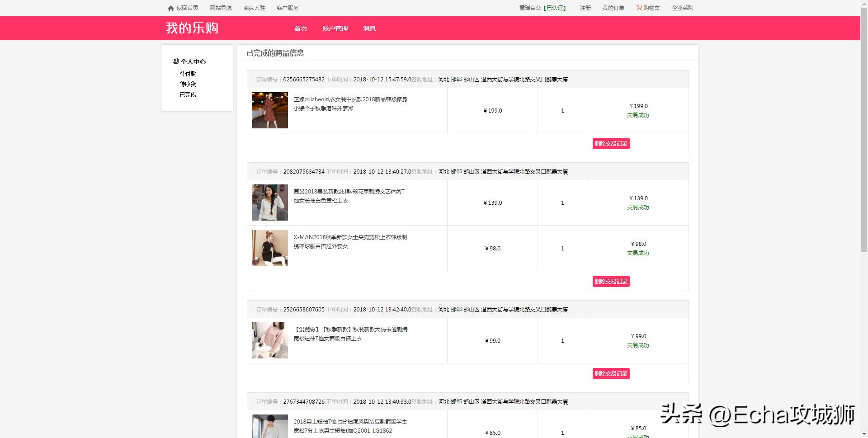The height and width of the screenshot is (438, 868).
Task: Open 消息 in the pink navigation bar
Action: click(369, 28)
